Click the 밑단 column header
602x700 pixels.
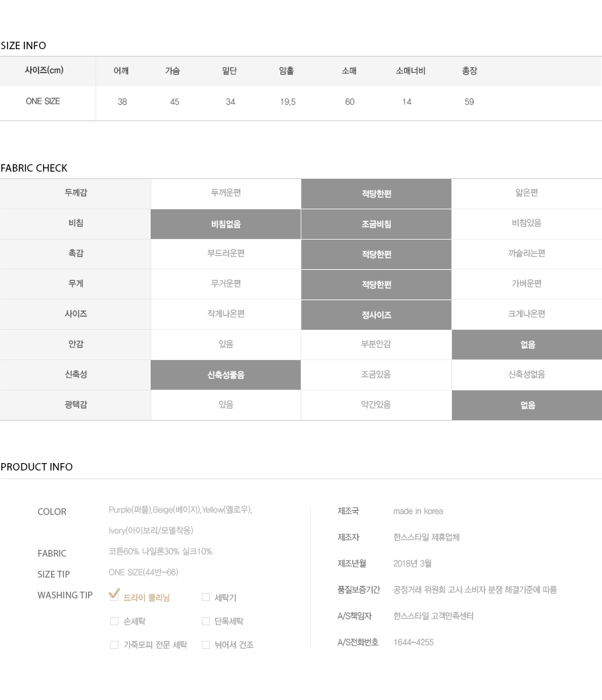[229, 71]
